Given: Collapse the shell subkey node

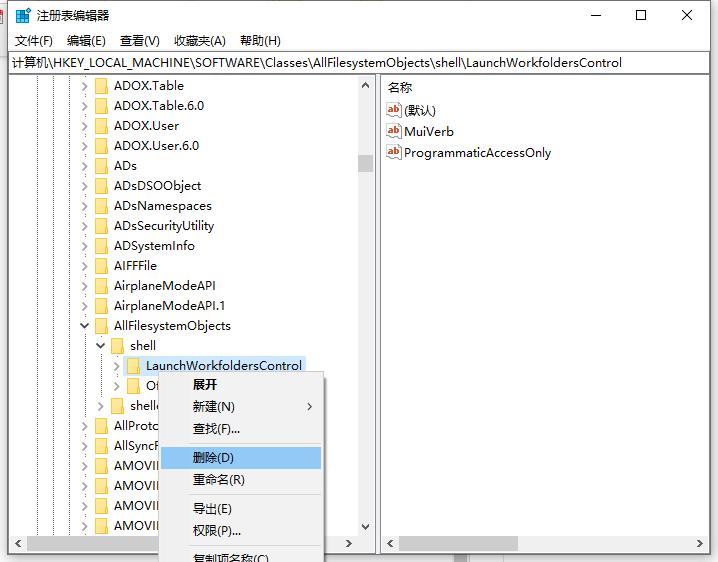Looking at the screenshot, I should 101,346.
